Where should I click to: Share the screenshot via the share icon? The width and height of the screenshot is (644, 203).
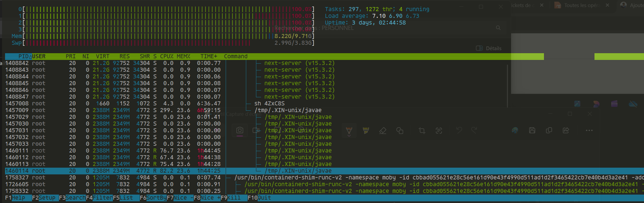(566, 131)
